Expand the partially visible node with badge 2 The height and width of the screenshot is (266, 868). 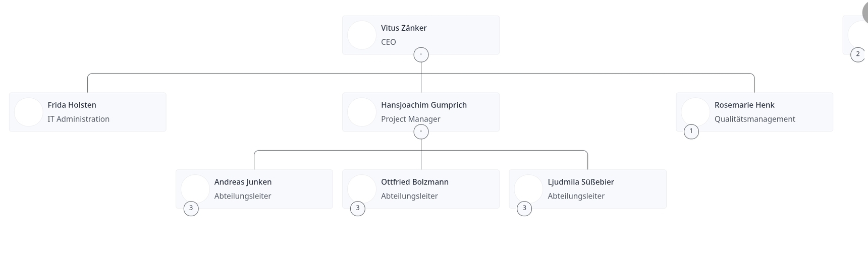857,54
